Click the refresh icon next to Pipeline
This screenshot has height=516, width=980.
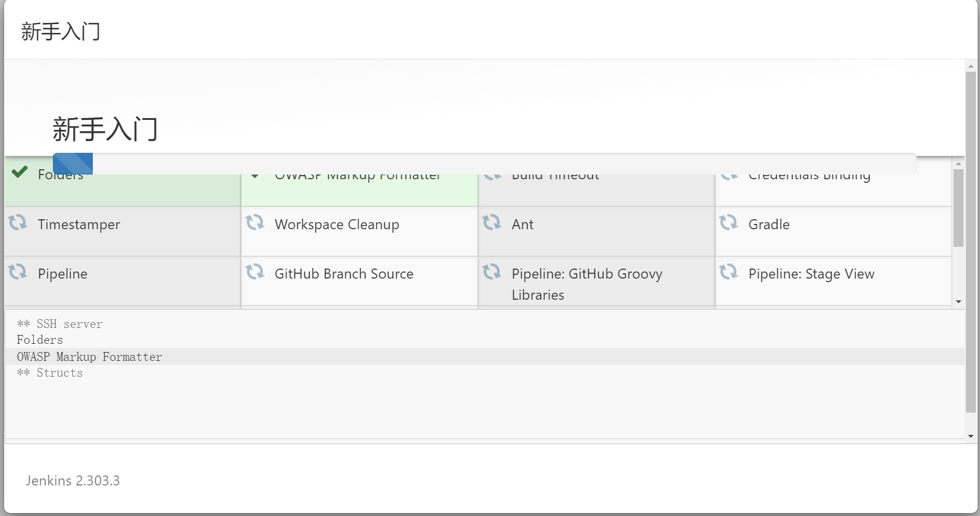[x=18, y=272]
